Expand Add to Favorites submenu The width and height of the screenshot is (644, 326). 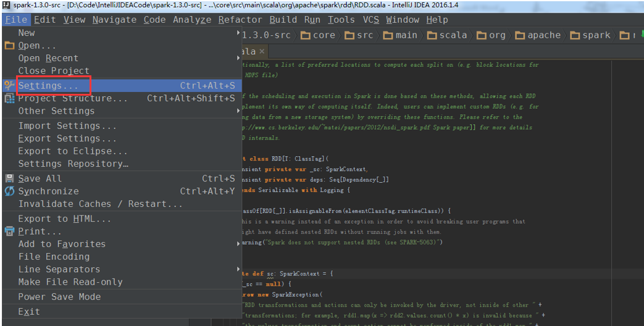(122, 244)
